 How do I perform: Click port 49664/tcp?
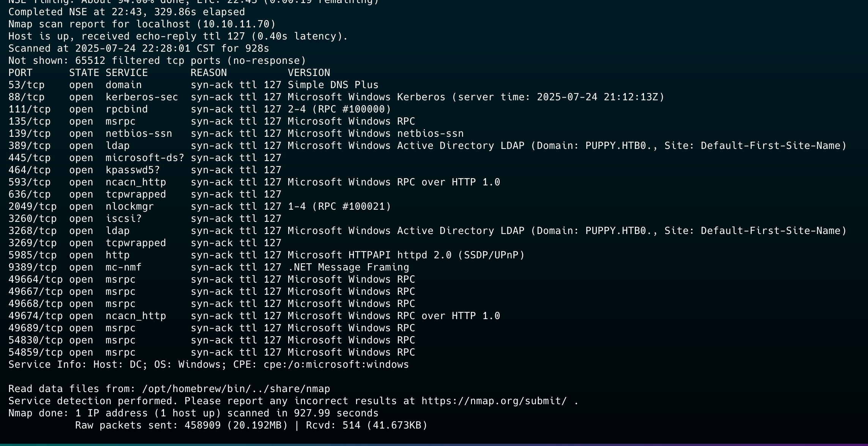point(36,280)
